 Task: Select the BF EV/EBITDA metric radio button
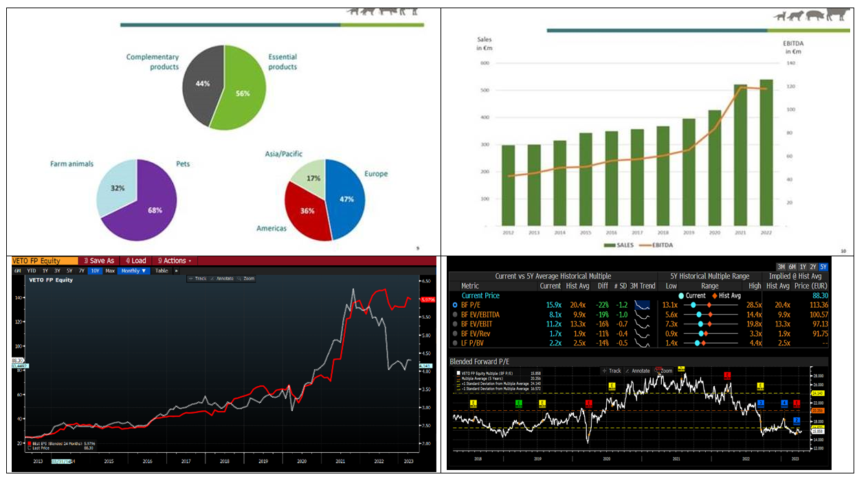click(454, 314)
